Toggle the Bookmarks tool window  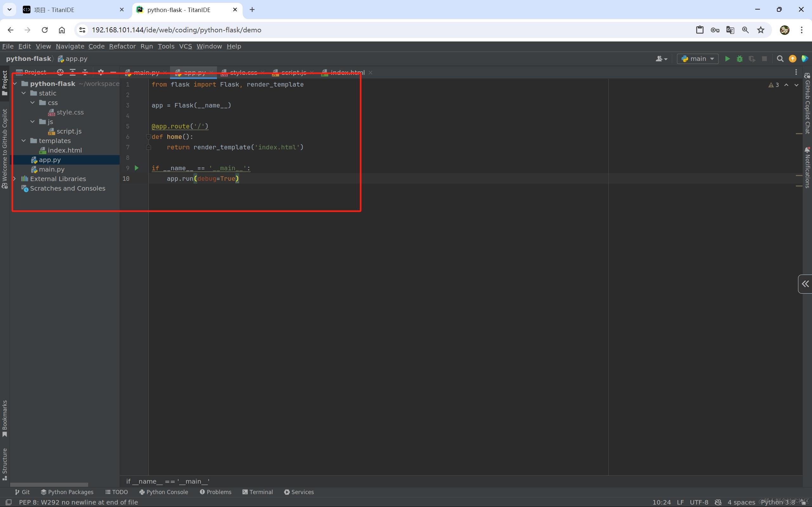tap(5, 418)
